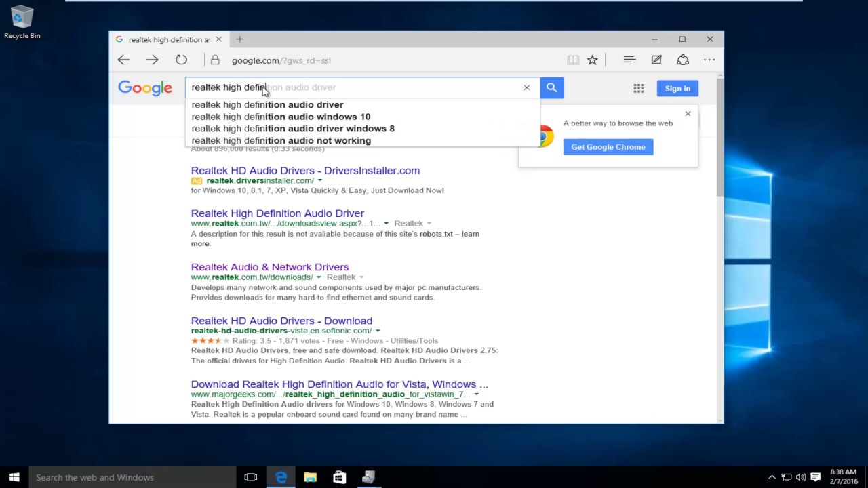This screenshot has height=488, width=868.
Task: Open Download Realtek High Definition Audio for Vista result
Action: pos(339,384)
